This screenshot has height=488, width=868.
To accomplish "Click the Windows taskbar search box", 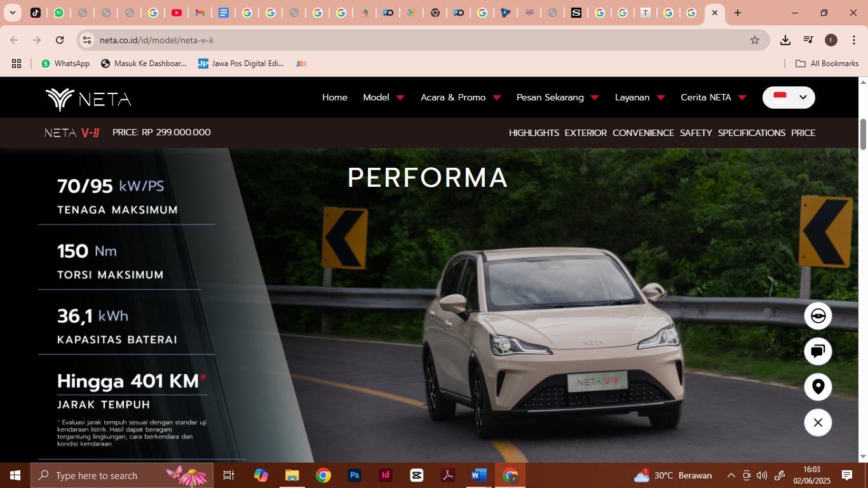I will pyautogui.click(x=122, y=475).
